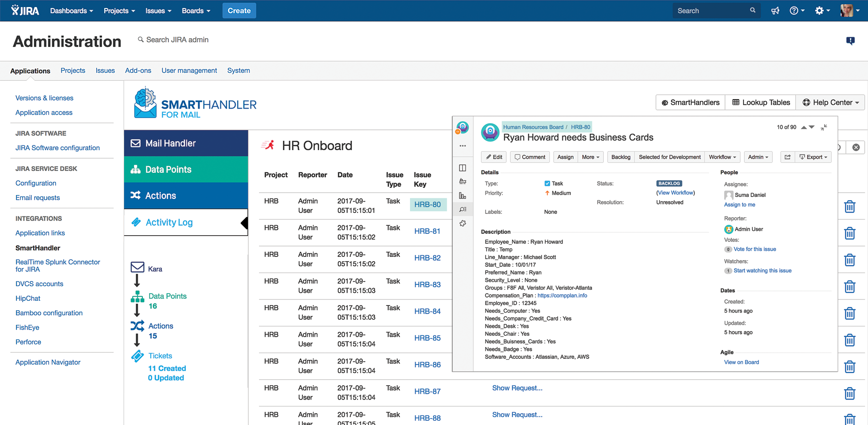Switch to the User management tab
The width and height of the screenshot is (868, 425).
[x=189, y=70]
